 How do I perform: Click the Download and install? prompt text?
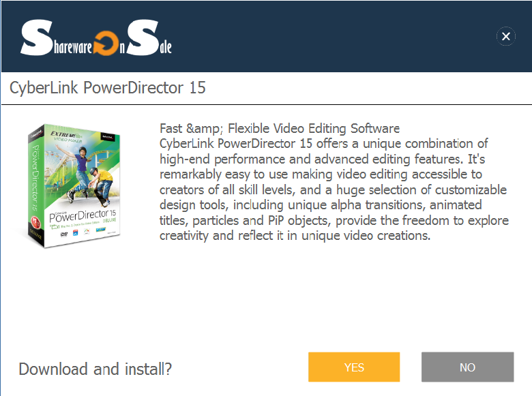pyautogui.click(x=95, y=369)
